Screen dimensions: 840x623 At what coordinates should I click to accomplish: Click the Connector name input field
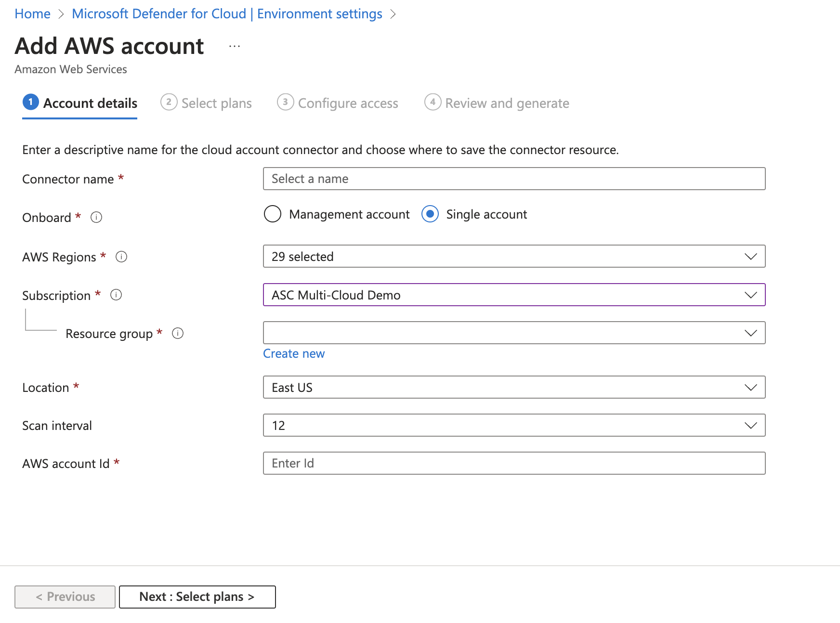coord(513,179)
